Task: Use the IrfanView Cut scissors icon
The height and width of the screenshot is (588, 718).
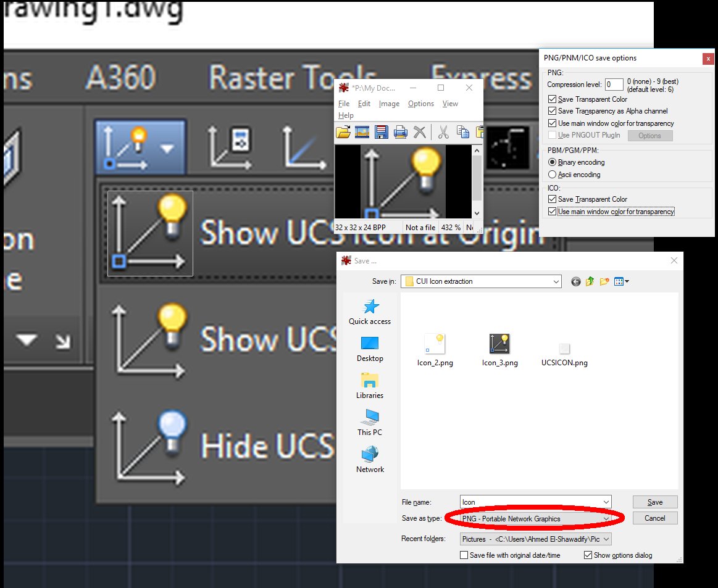Action: click(443, 131)
